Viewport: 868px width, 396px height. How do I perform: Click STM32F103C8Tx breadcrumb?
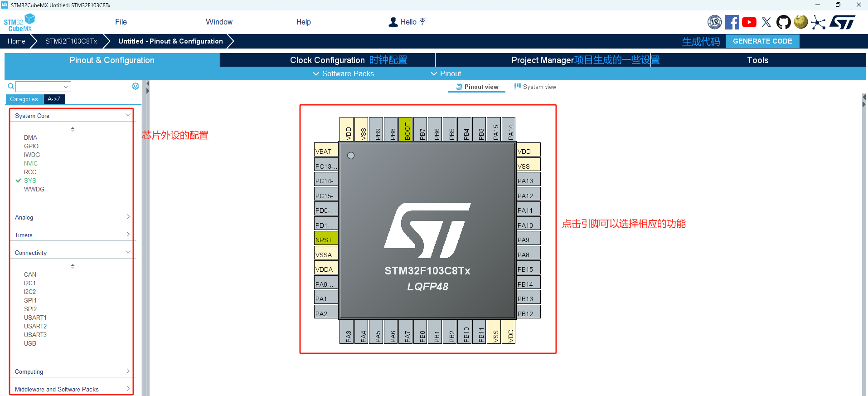point(71,41)
